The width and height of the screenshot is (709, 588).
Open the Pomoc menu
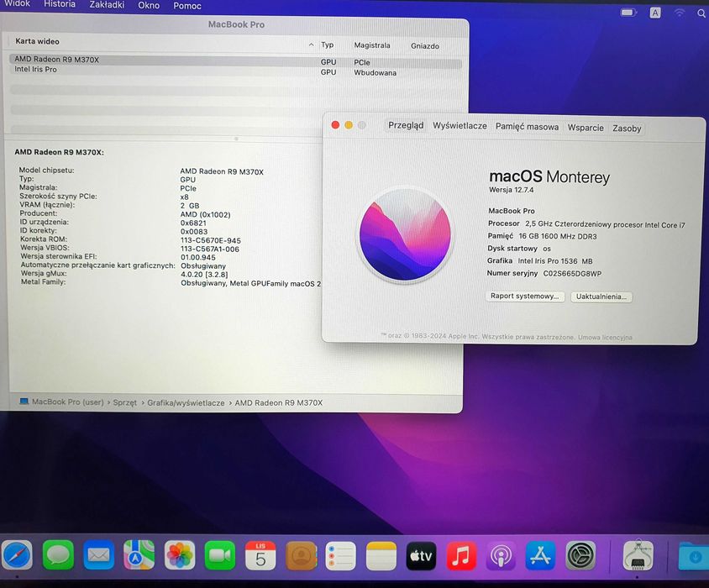(x=187, y=6)
